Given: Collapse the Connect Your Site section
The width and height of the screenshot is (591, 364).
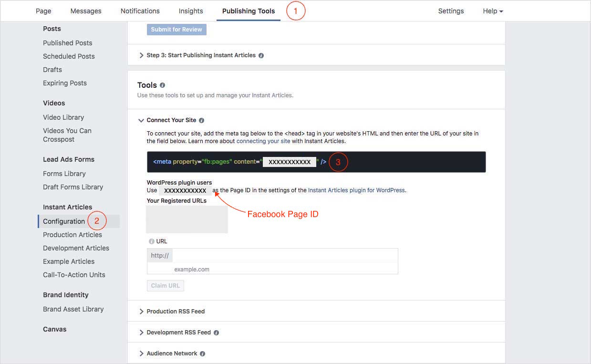Looking at the screenshot, I should click(x=141, y=121).
